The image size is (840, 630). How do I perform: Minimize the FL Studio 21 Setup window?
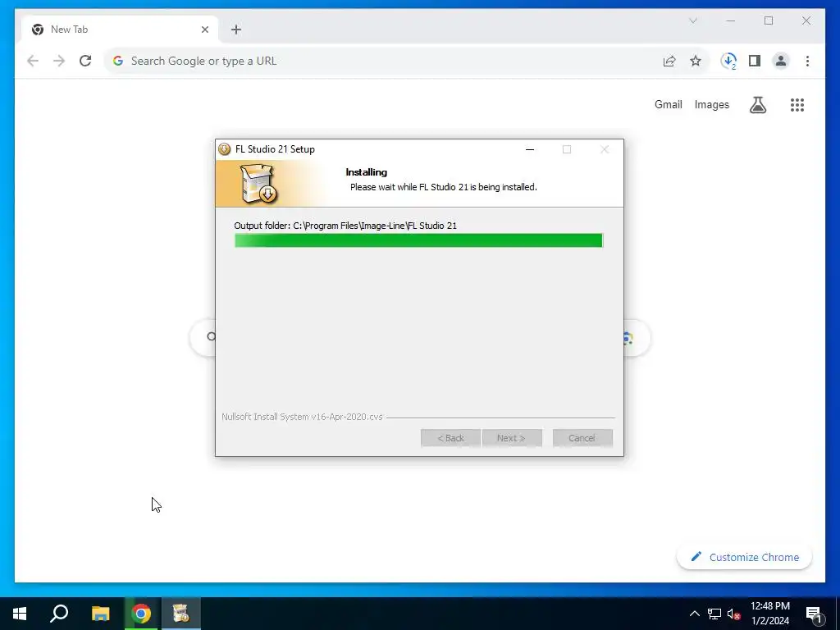tap(530, 149)
